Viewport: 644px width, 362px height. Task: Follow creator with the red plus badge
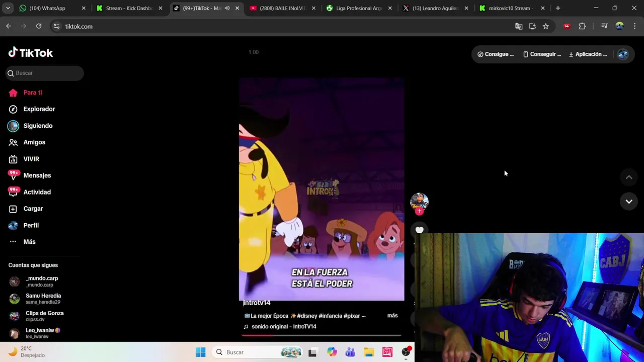420,211
